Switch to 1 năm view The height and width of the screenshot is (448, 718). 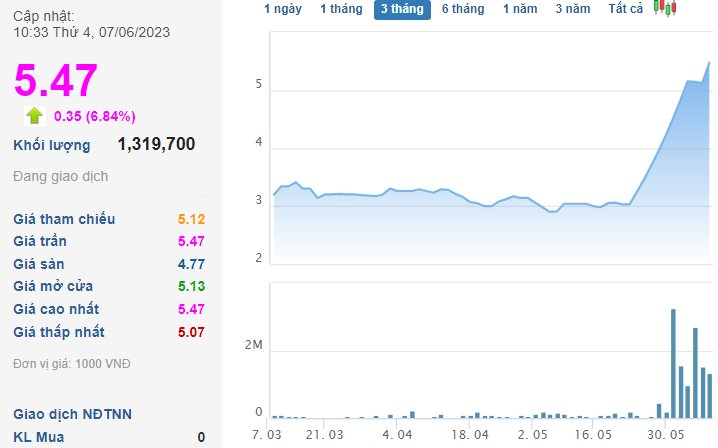pyautogui.click(x=520, y=9)
